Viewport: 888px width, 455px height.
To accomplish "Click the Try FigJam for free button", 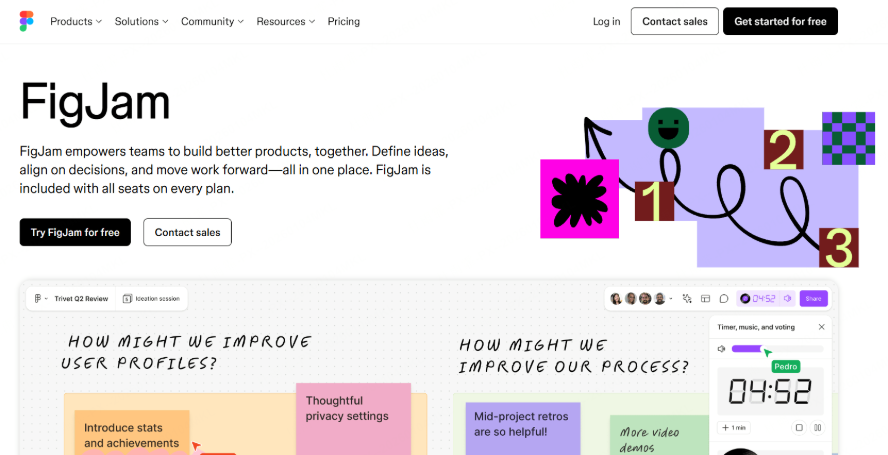I will pos(75,232).
